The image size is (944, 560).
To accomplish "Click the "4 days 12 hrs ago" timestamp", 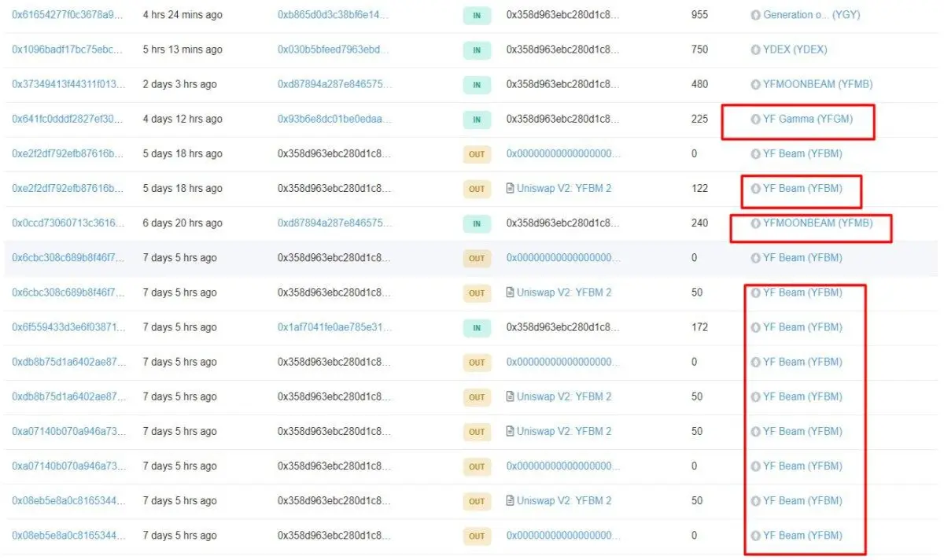I will point(183,119).
